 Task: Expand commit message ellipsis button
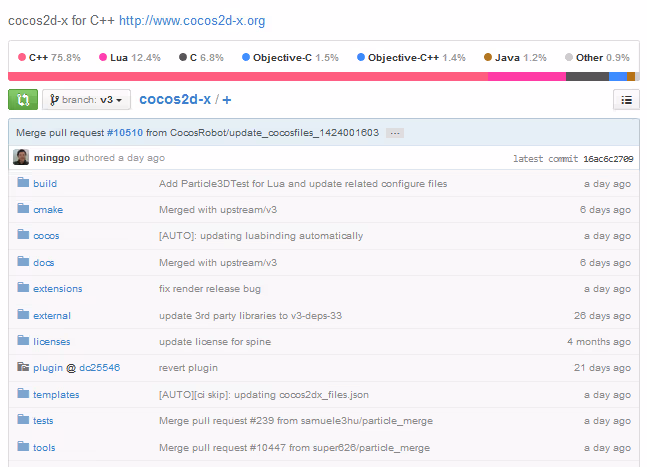coord(395,133)
